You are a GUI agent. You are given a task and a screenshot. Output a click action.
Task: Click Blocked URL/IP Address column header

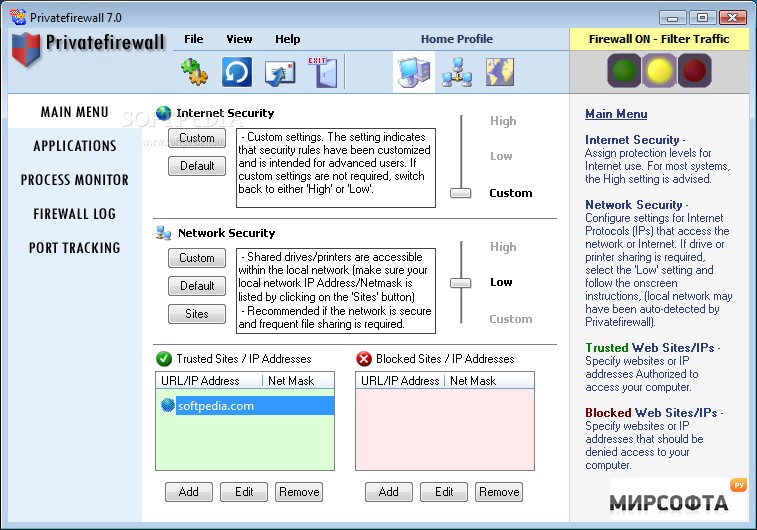400,380
